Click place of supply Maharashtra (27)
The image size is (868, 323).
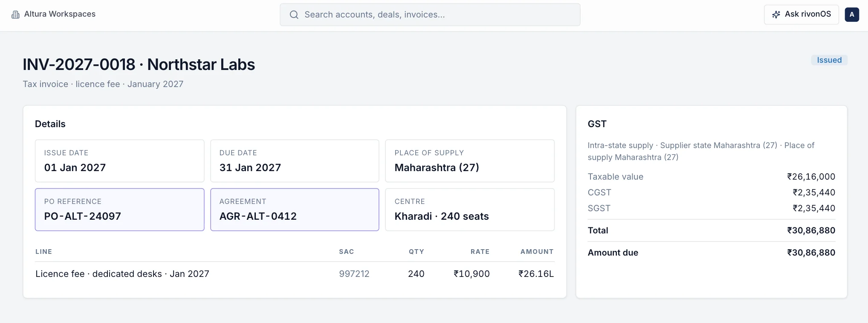coord(470,161)
